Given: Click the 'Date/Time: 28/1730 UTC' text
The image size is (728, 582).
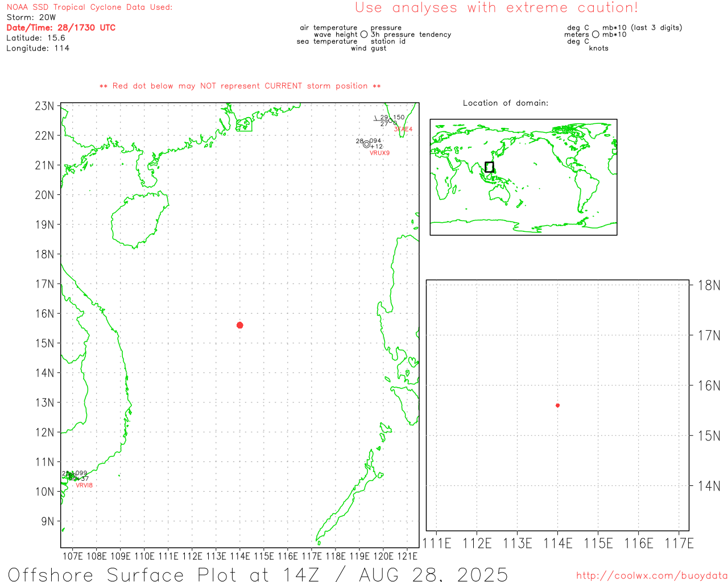Looking at the screenshot, I should 61,27.
